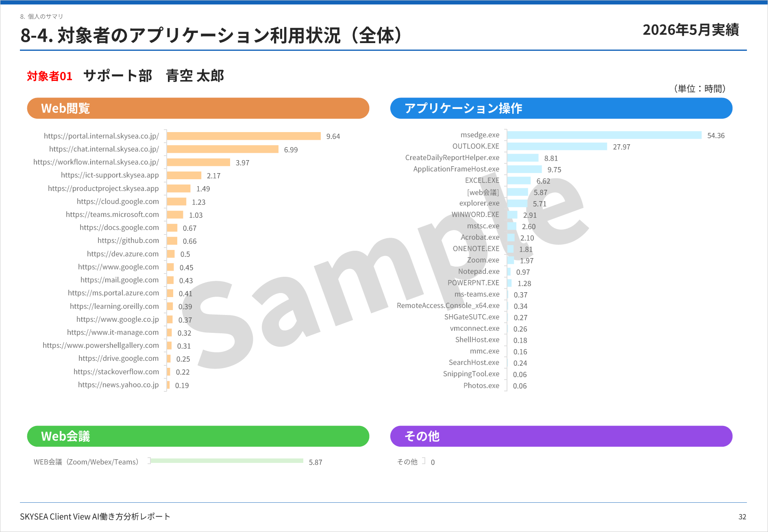Open the portal.internal.skysea.co.jp URL label
Screen dimensions: 768x532
[101, 136]
